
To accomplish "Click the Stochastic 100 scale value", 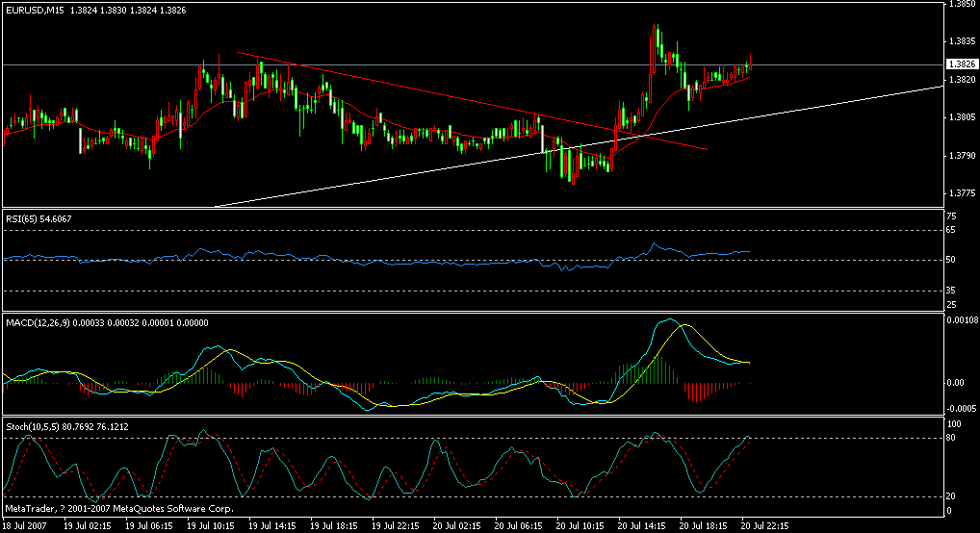I will click(954, 424).
